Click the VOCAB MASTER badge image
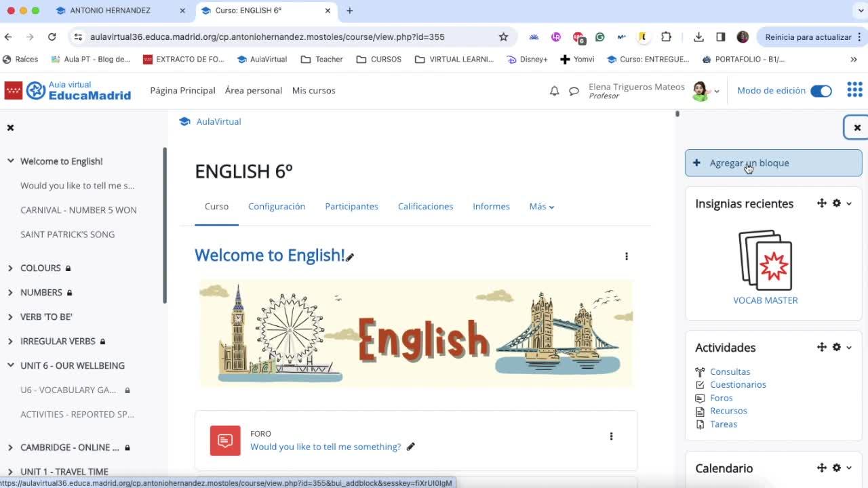Image resolution: width=868 pixels, height=488 pixels. (766, 261)
